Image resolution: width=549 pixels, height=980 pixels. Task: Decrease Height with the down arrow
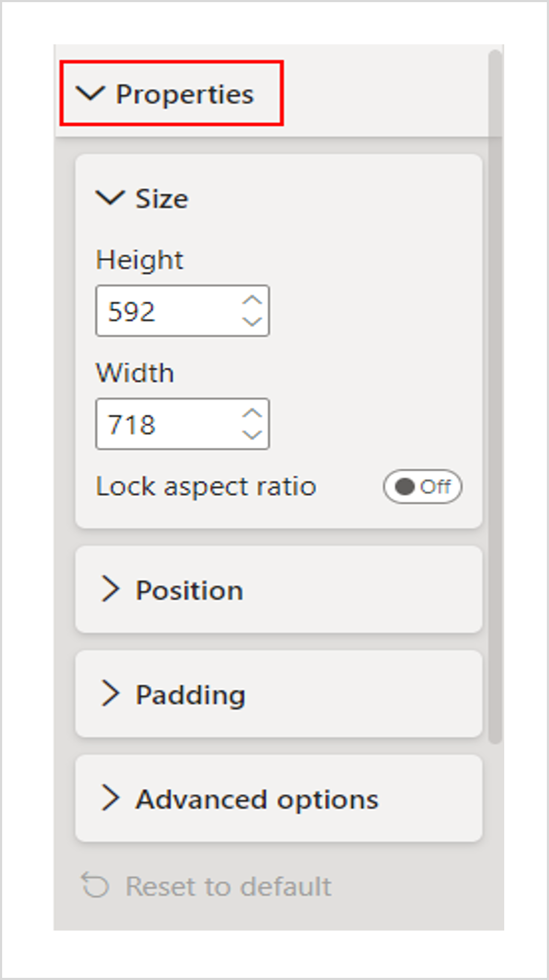(252, 321)
